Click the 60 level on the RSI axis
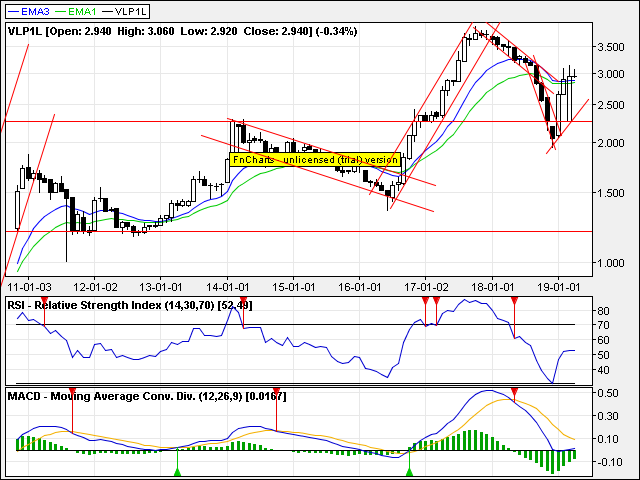 click(x=603, y=340)
